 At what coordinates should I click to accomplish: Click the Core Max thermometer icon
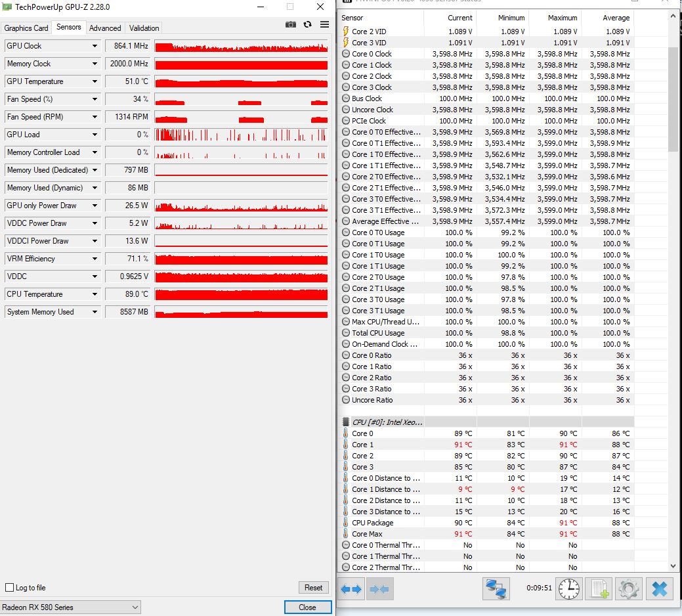pos(346,534)
